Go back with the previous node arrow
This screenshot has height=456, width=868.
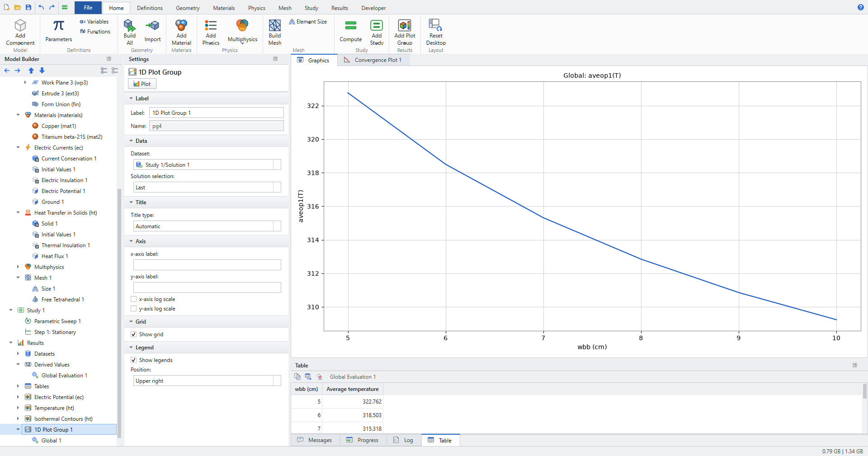click(x=7, y=71)
